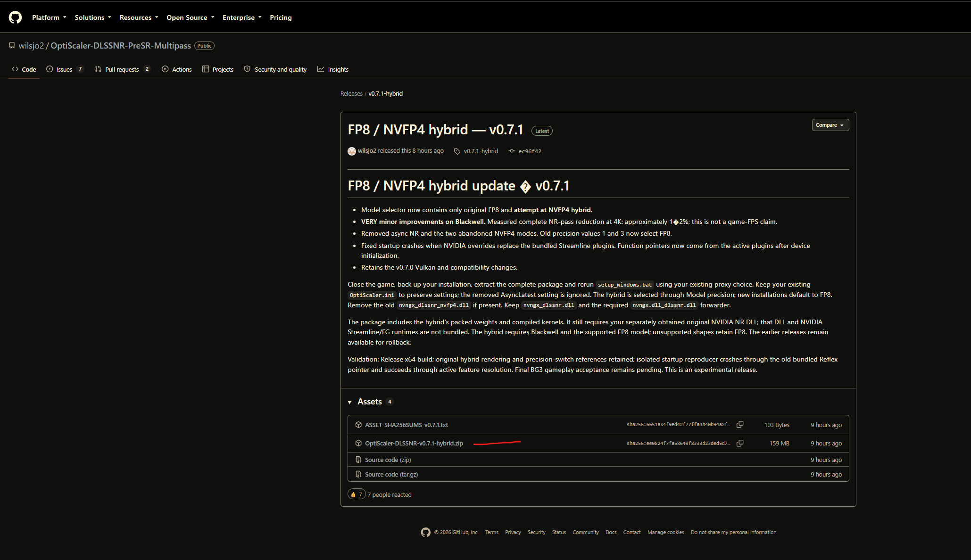Click the '7 people reacted' text
Viewport: 971px width, 560px height.
pos(390,494)
